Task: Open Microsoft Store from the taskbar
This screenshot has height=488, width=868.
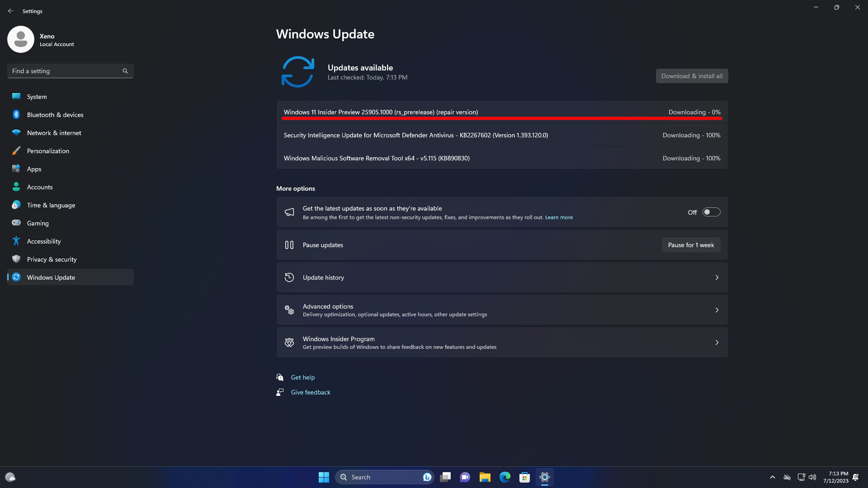Action: coord(524,477)
